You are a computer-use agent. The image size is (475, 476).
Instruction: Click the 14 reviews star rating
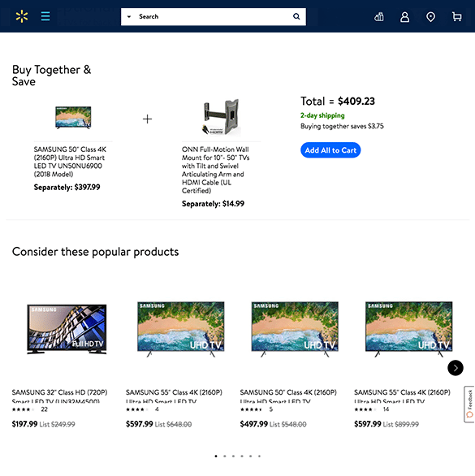coord(372,409)
